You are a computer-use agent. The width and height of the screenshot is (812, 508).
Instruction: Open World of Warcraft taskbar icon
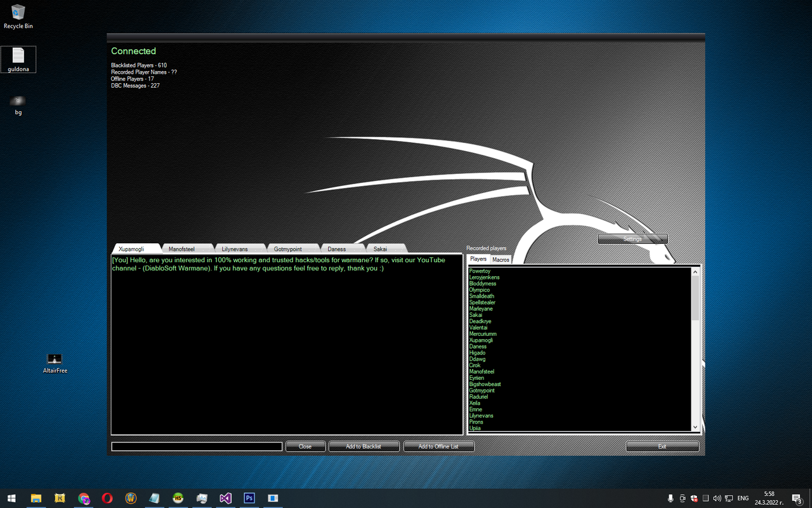tap(131, 498)
